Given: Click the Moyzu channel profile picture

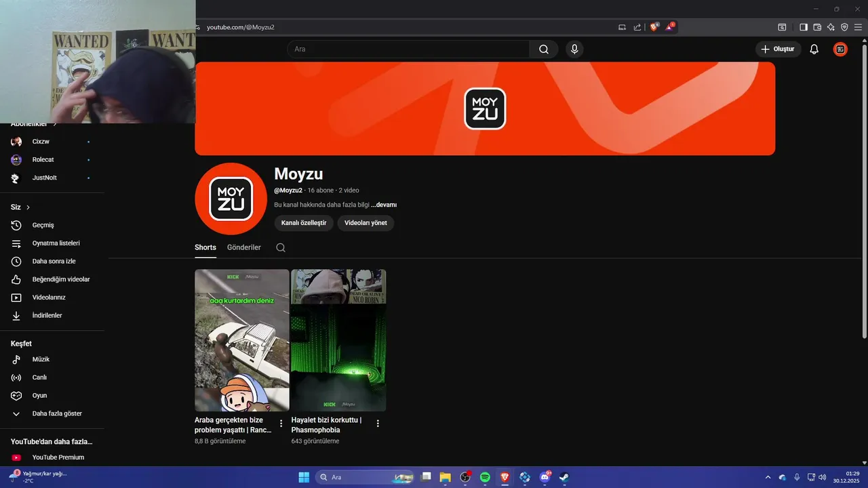Looking at the screenshot, I should 231,199.
